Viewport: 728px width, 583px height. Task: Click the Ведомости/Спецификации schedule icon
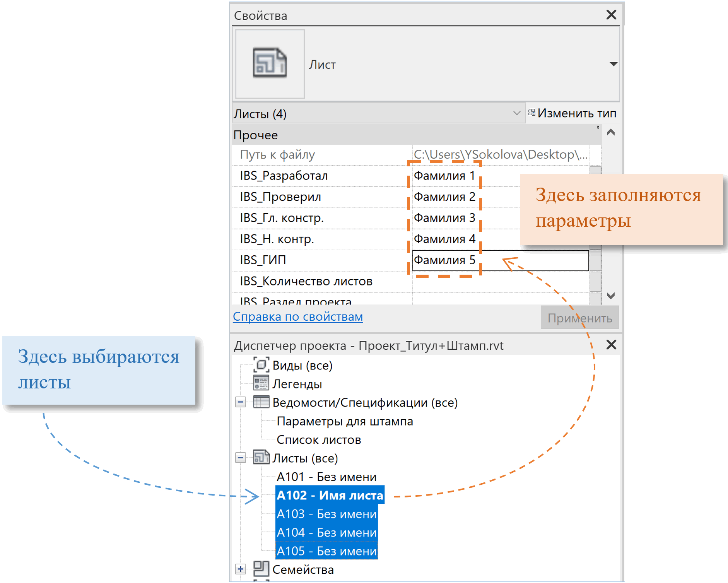click(261, 402)
